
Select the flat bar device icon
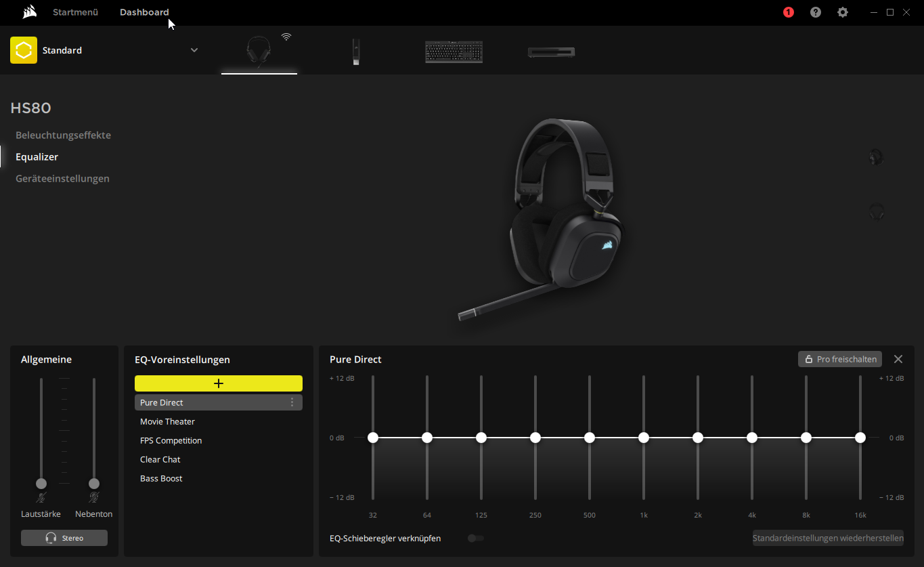[x=551, y=52]
